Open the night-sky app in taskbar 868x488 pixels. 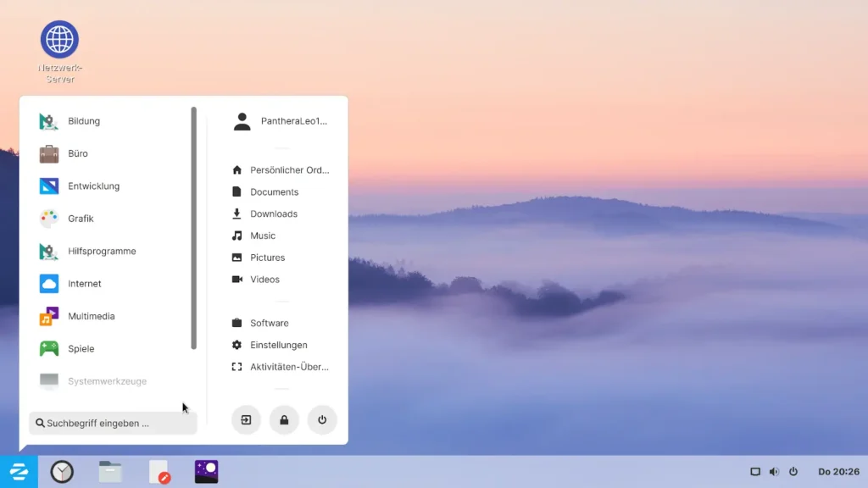click(206, 472)
